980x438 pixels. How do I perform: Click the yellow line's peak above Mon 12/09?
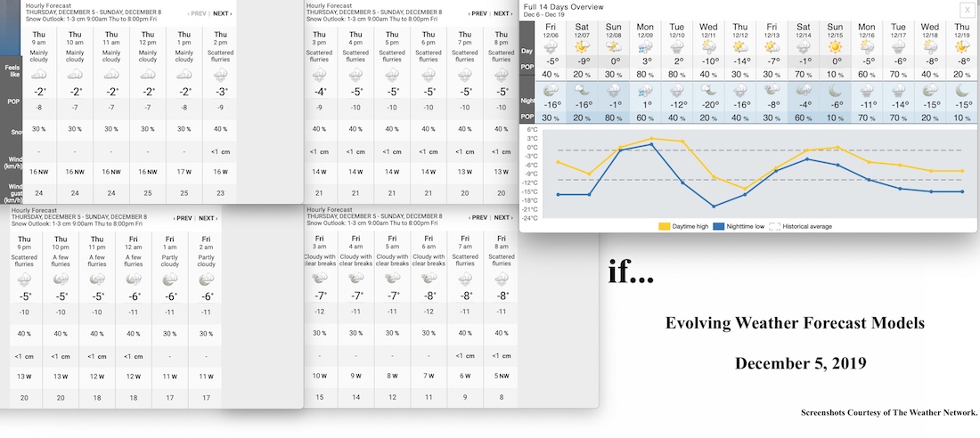tap(650, 138)
